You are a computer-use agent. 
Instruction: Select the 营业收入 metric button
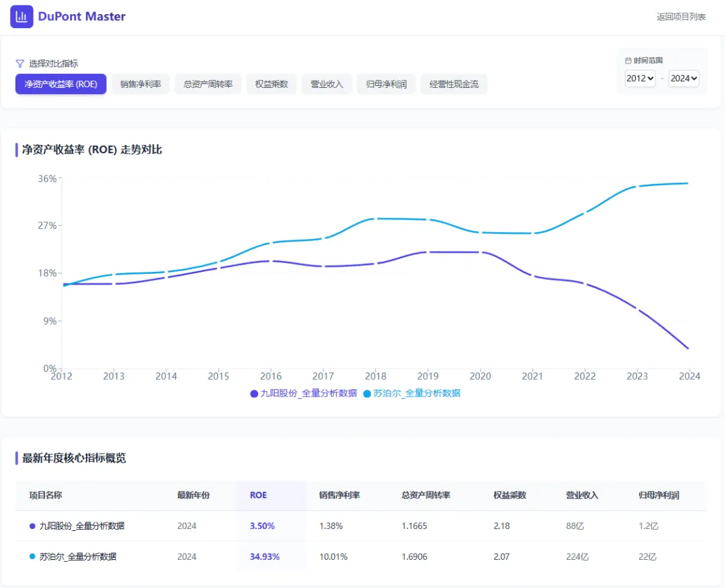point(326,84)
